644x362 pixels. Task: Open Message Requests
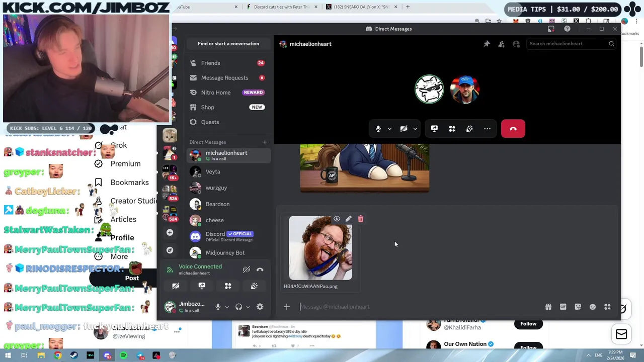tap(228, 78)
